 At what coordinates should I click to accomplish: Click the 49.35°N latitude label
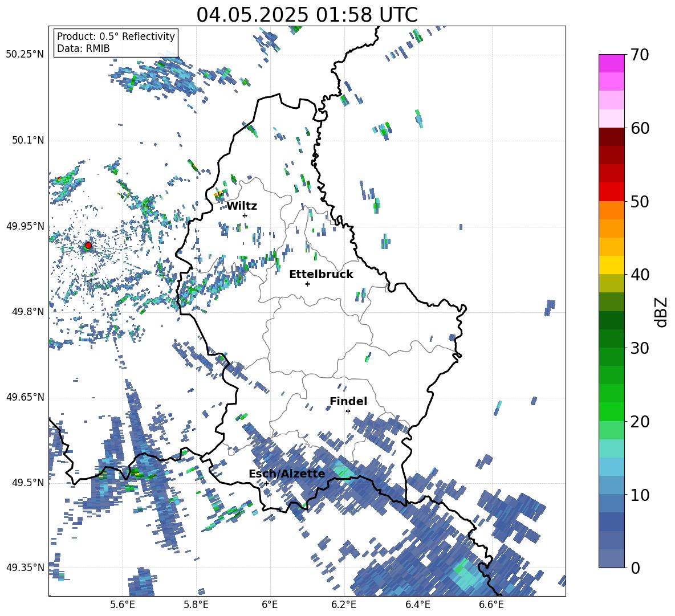pyautogui.click(x=25, y=568)
